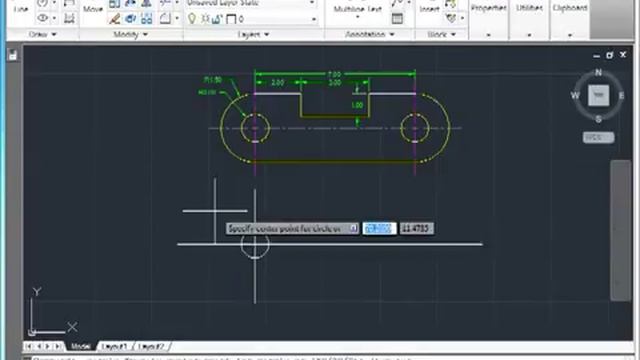Open the Ellipse flyout arrow
This screenshot has width=640, height=360.
(54, 18)
